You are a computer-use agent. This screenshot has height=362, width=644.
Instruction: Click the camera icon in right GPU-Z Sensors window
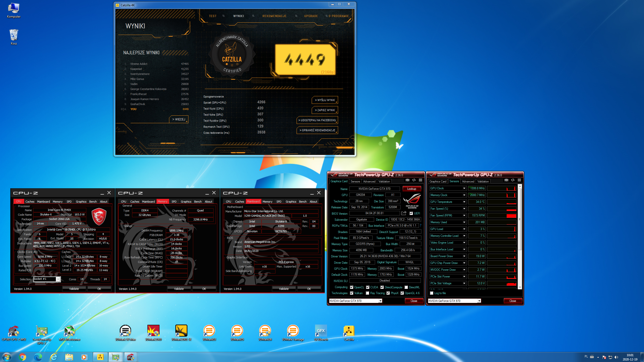click(x=506, y=180)
